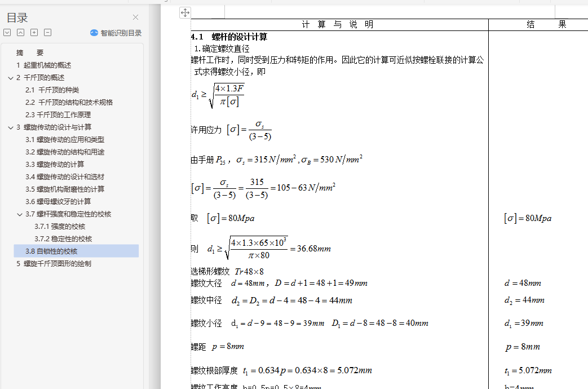Viewport: 588px width, 389px height.
Task: Collapse the 3.7 螺杆强度和稳定性的校核 chevron
Action: click(20, 215)
